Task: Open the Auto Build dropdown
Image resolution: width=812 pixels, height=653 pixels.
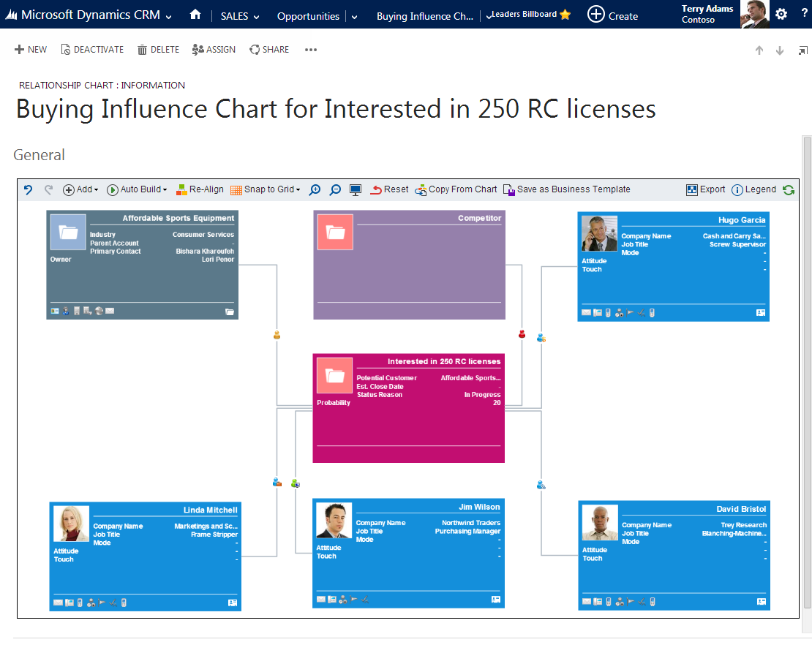Action: pyautogui.click(x=138, y=190)
